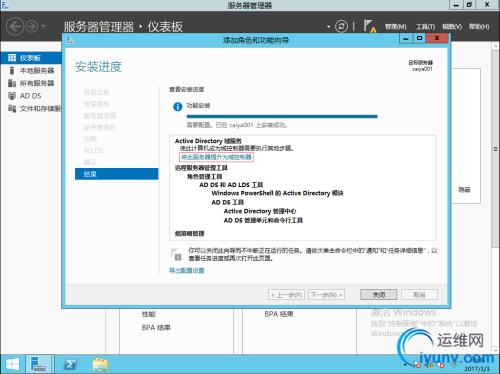
Task: Click the AD DS icon in sidebar
Action: 12,96
